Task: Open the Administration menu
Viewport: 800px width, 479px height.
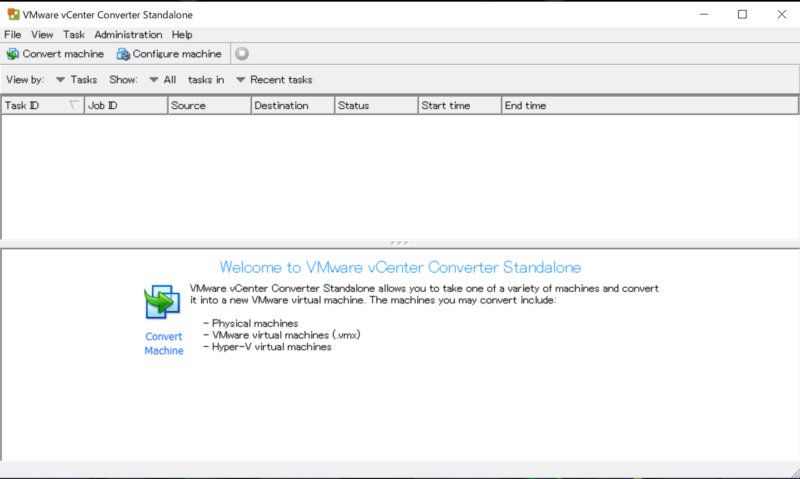Action: (x=128, y=35)
